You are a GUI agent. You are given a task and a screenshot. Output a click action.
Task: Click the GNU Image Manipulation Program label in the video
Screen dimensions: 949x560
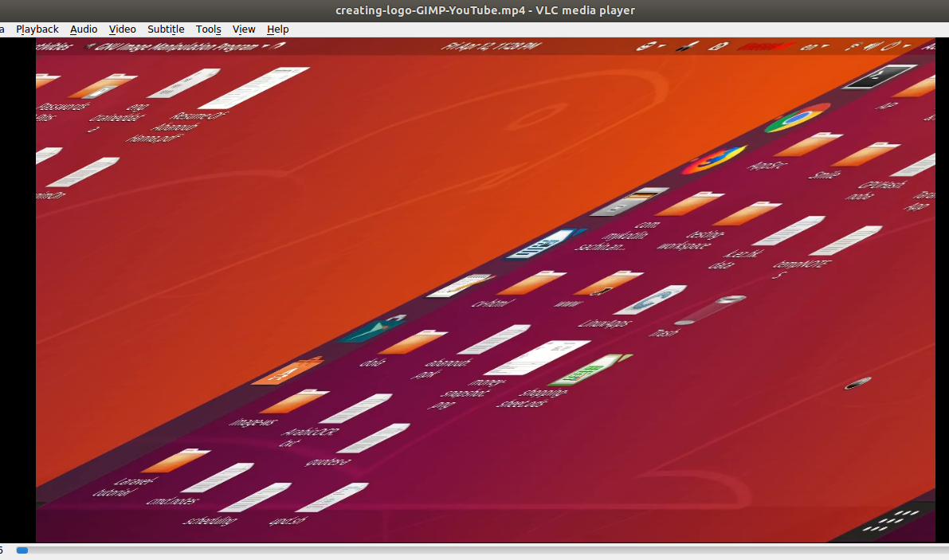(177, 46)
